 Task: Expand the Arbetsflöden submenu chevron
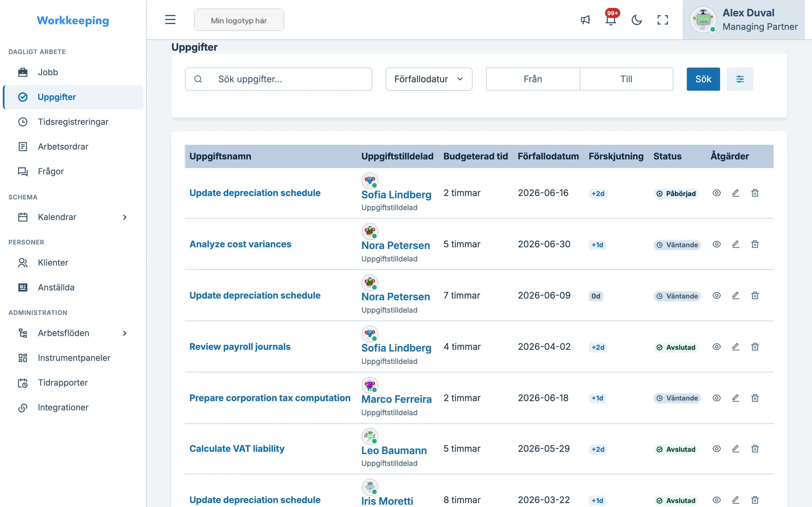pyautogui.click(x=125, y=333)
